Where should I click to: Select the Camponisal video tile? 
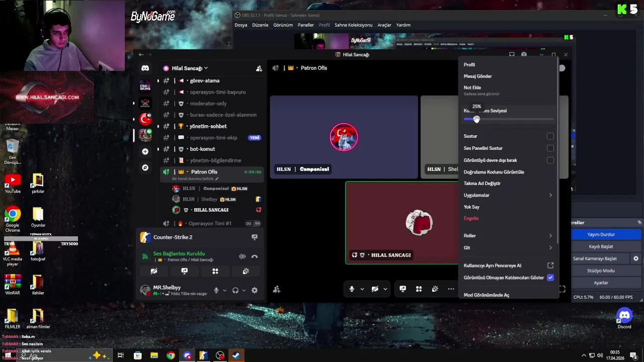344,137
